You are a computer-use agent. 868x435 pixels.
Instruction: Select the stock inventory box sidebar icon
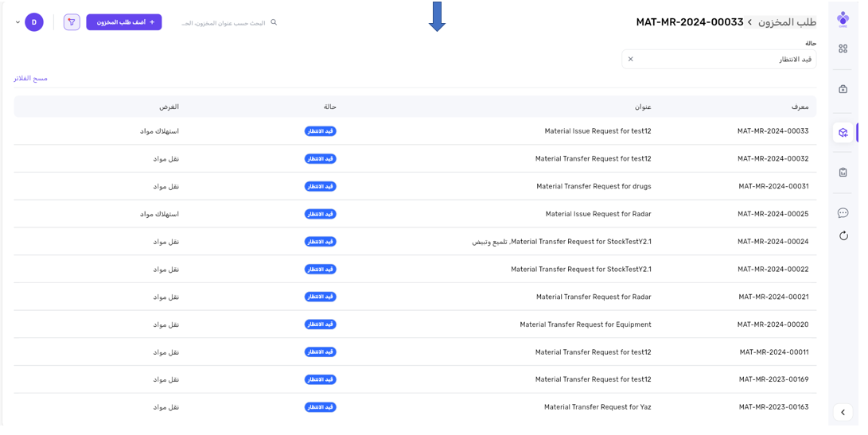point(843,133)
